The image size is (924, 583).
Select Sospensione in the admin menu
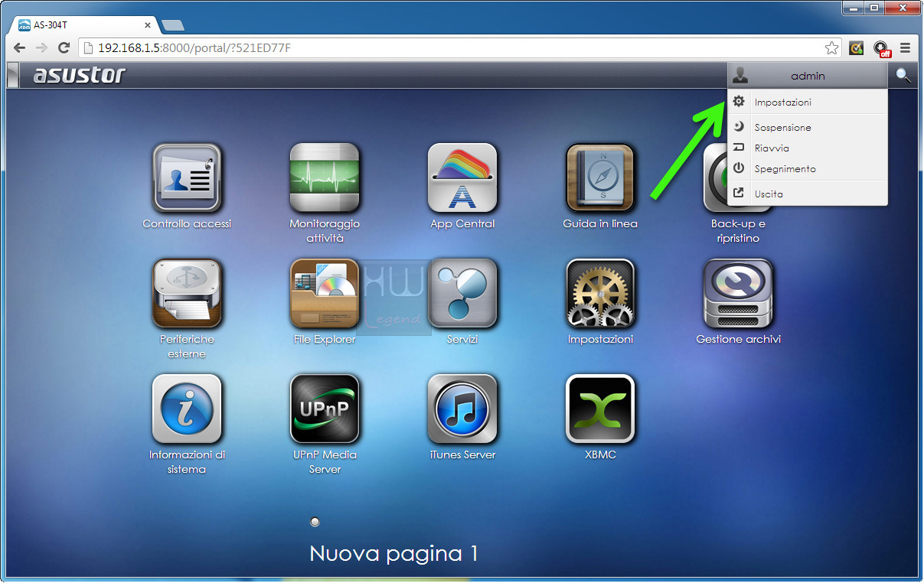click(x=808, y=128)
